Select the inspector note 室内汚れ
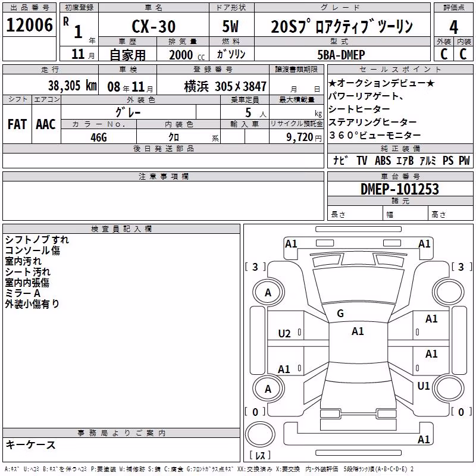The width and height of the screenshot is (476, 476). tap(23, 261)
